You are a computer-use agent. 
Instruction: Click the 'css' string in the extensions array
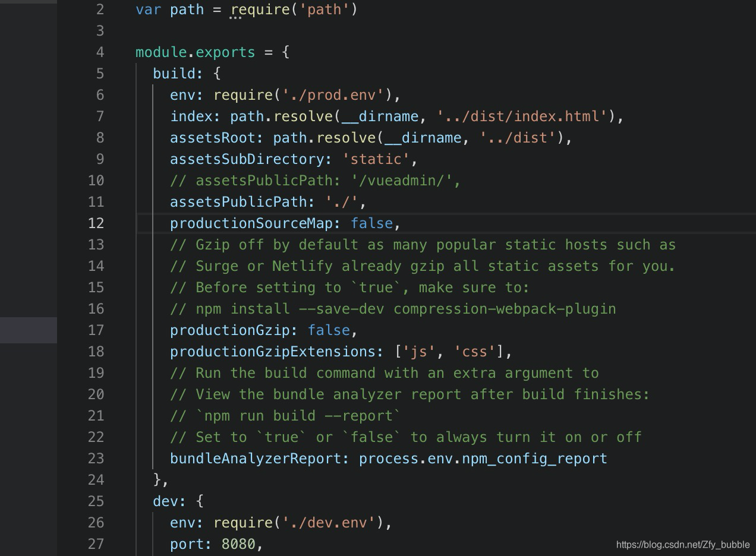click(x=474, y=352)
